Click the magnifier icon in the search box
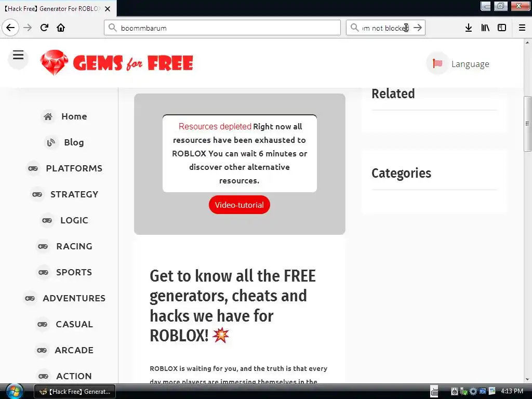Image resolution: width=532 pixels, height=399 pixels. click(x=354, y=28)
